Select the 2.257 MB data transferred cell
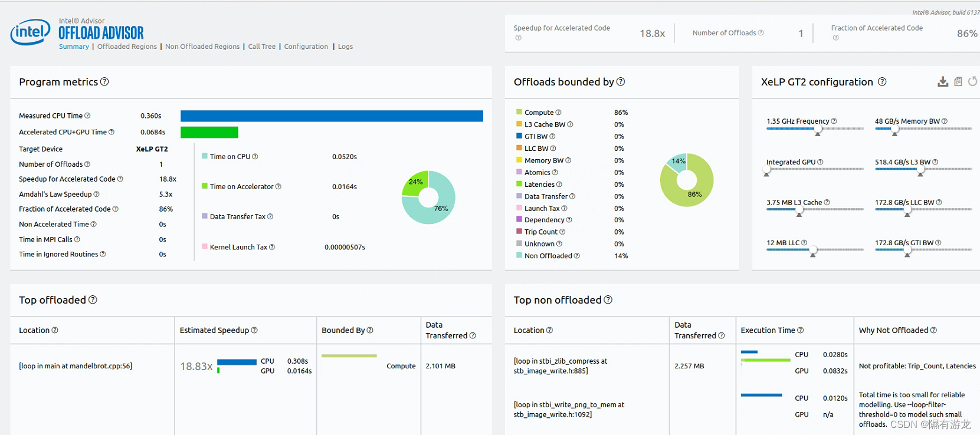The height and width of the screenshot is (435, 980). tap(689, 366)
